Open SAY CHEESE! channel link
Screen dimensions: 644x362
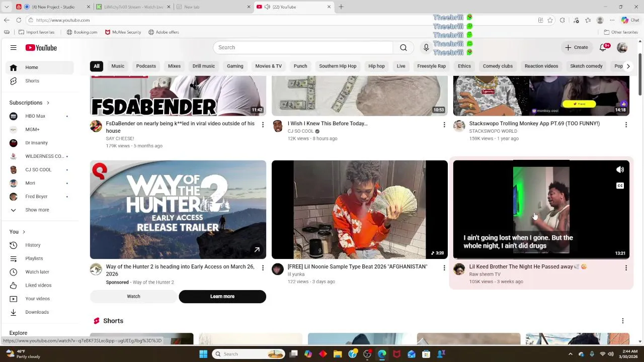120,139
